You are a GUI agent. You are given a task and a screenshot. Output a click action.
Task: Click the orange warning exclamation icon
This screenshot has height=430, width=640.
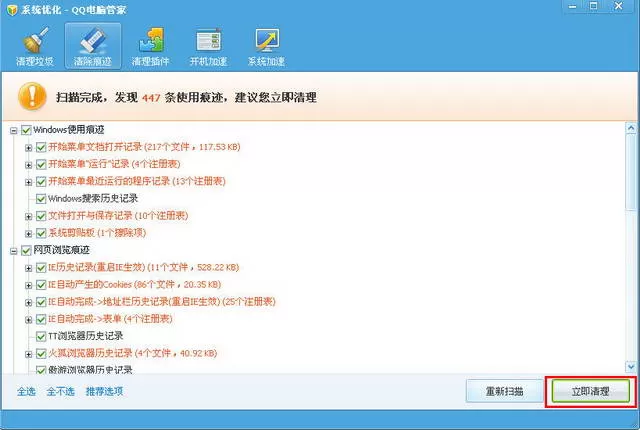(32, 96)
